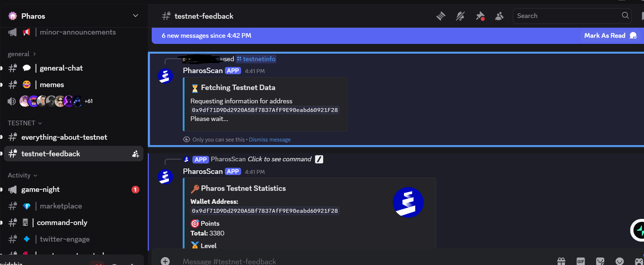Open the GIF picker
The image size is (644, 265).
tap(581, 261)
